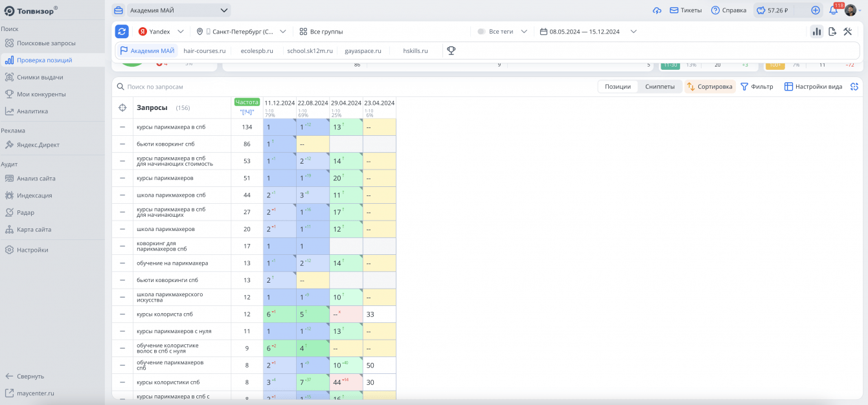Click the "[!Ч]" frequency type link
This screenshot has height=405, width=868.
click(247, 111)
